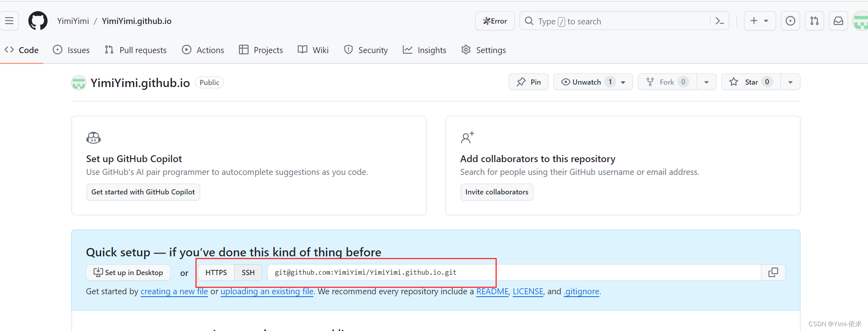868x331 pixels.
Task: Select the HTTPS clone option
Action: (216, 272)
